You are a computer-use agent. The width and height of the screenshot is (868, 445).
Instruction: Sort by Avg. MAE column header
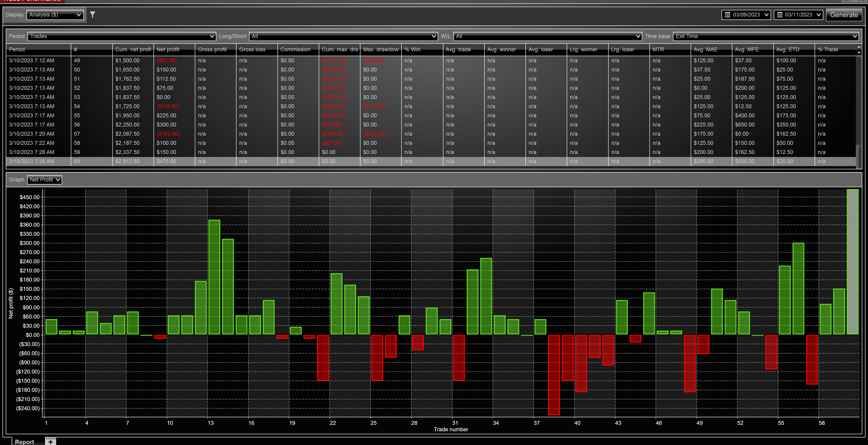tap(711, 49)
